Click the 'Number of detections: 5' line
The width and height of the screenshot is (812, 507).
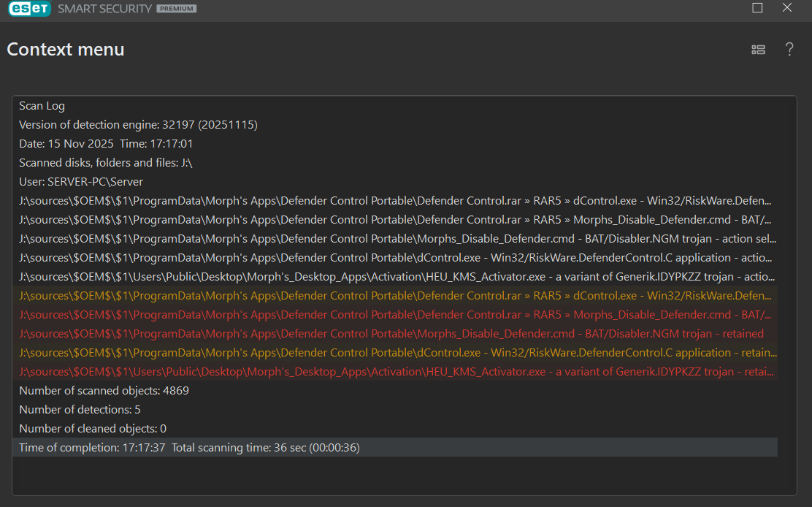click(80, 410)
